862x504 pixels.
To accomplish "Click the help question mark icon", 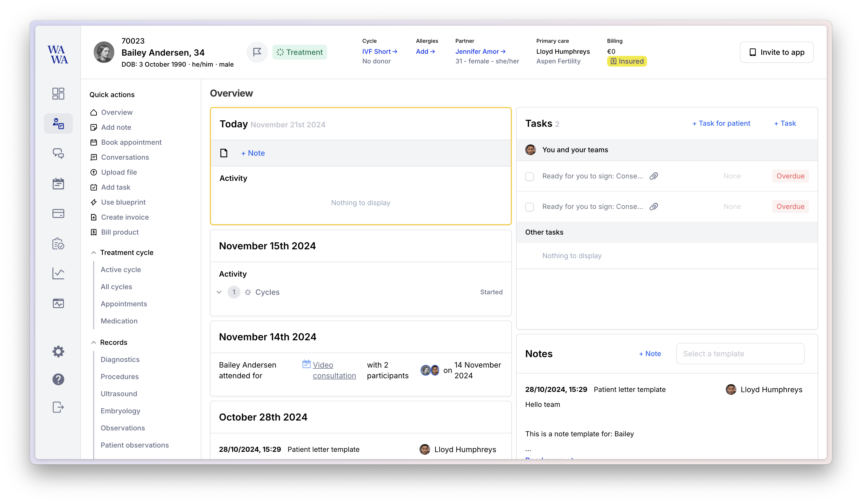I will (x=58, y=379).
